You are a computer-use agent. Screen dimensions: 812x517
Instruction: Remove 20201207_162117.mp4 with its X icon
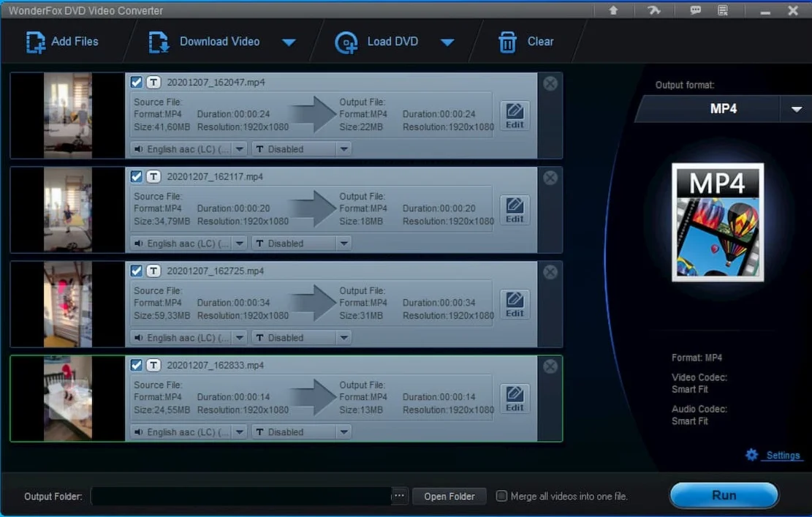(550, 178)
